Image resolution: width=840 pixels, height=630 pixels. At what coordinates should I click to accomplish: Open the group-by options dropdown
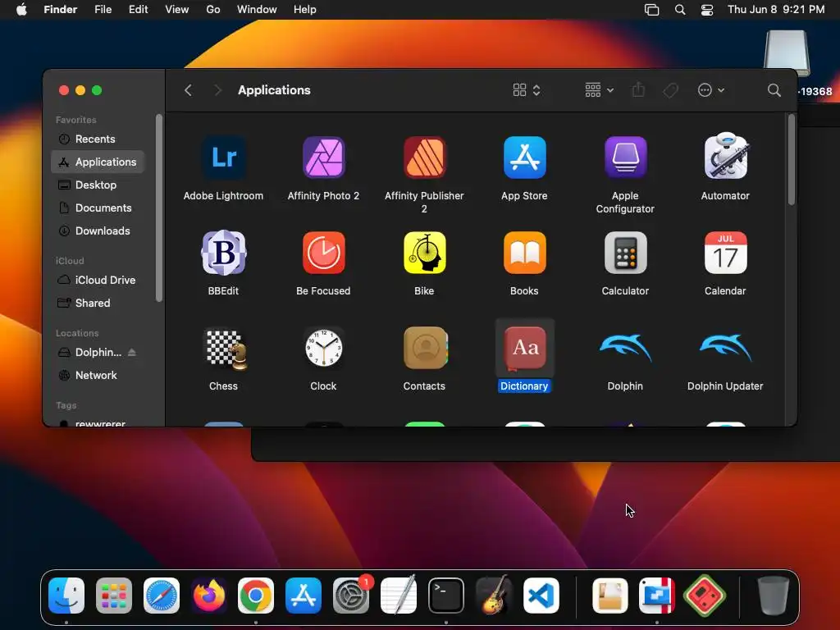(599, 90)
